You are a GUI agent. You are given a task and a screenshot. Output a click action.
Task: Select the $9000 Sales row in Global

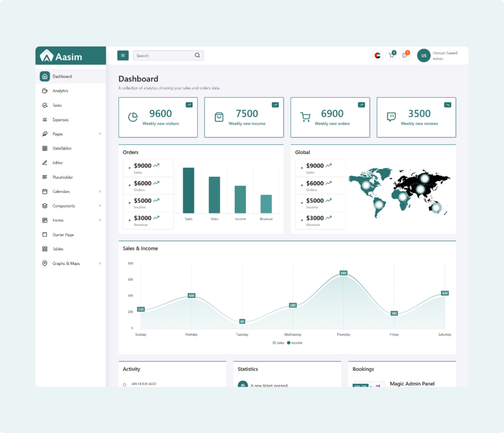click(320, 168)
